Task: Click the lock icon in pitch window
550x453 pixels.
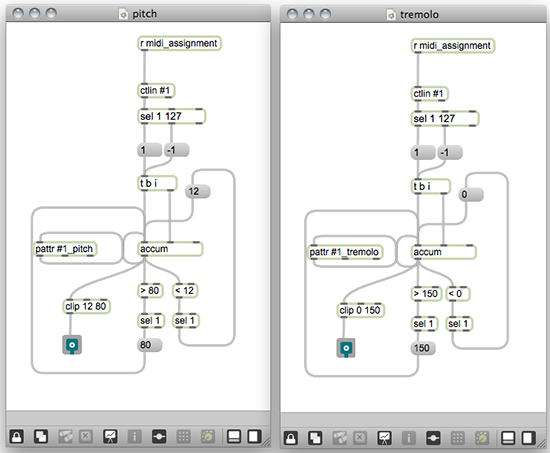Action: (16, 437)
